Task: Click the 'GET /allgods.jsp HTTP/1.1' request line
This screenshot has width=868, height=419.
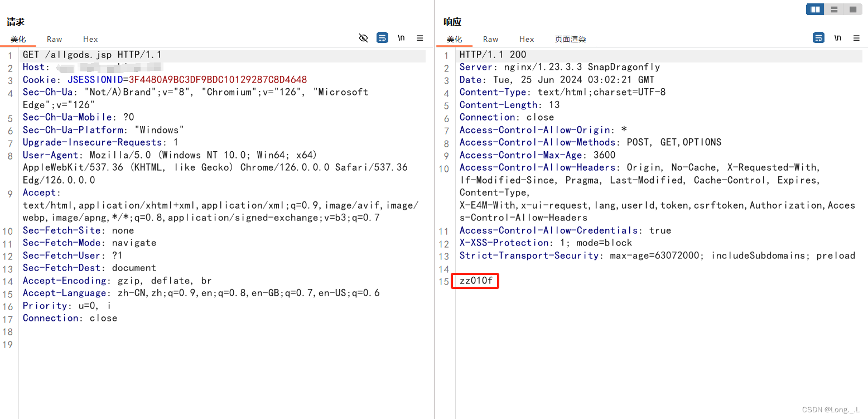Action: coord(92,55)
